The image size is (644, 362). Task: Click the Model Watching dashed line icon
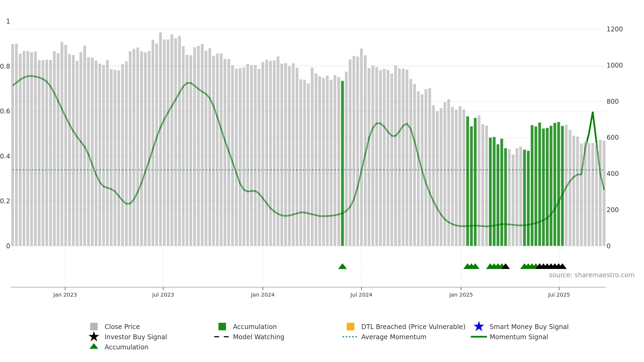click(222, 337)
